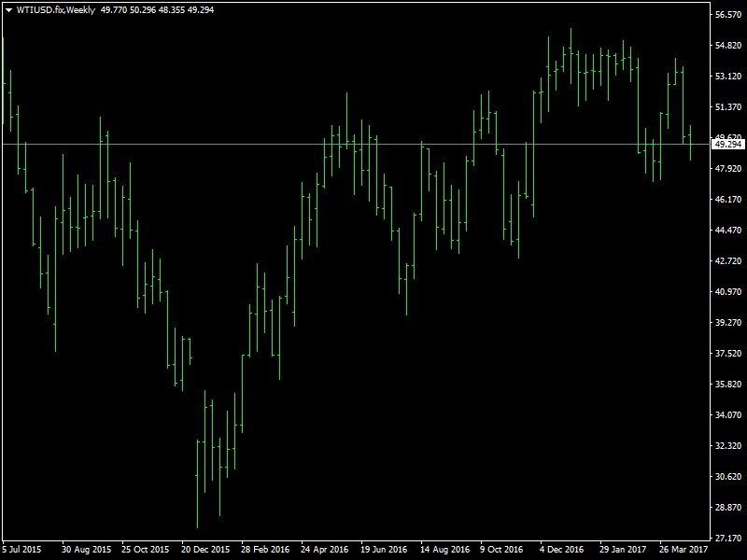The width and height of the screenshot is (747, 560).
Task: Click the 39.270 price scale label
Action: (x=728, y=323)
